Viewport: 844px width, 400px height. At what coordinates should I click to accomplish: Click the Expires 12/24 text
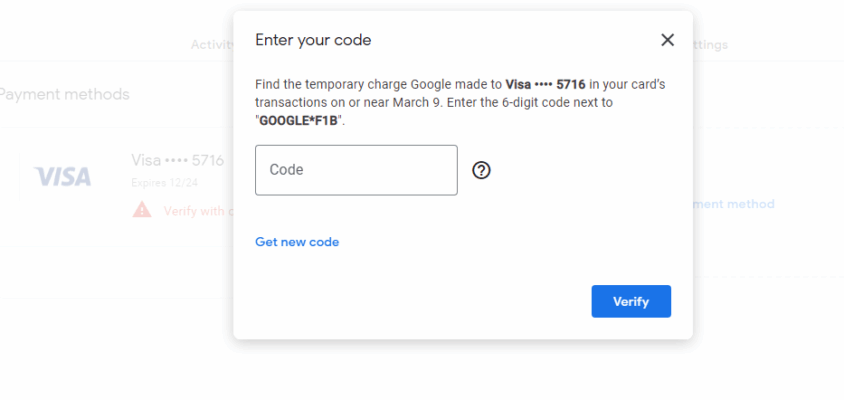tap(165, 183)
